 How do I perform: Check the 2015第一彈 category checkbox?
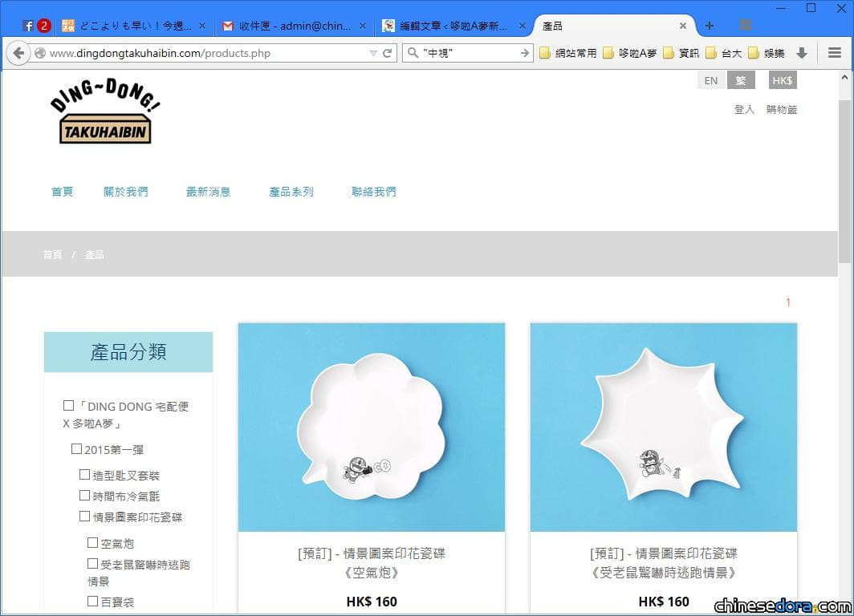click(x=77, y=449)
